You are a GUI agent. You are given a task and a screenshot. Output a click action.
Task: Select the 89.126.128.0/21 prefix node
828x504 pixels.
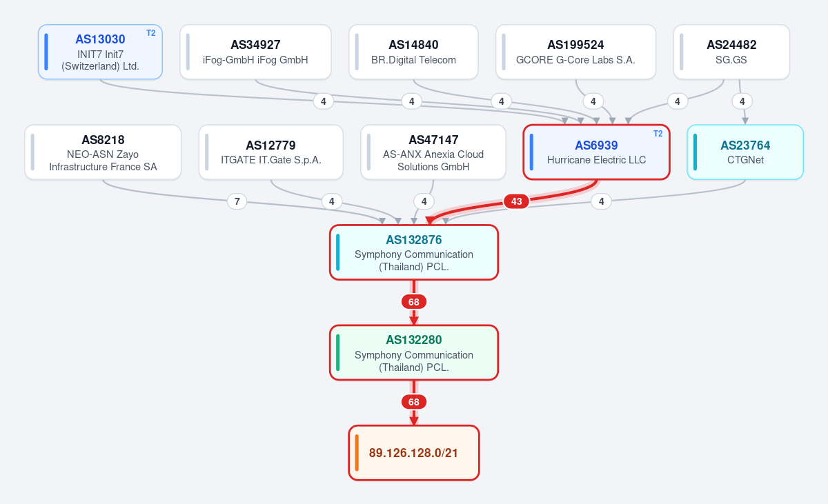pyautogui.click(x=414, y=453)
